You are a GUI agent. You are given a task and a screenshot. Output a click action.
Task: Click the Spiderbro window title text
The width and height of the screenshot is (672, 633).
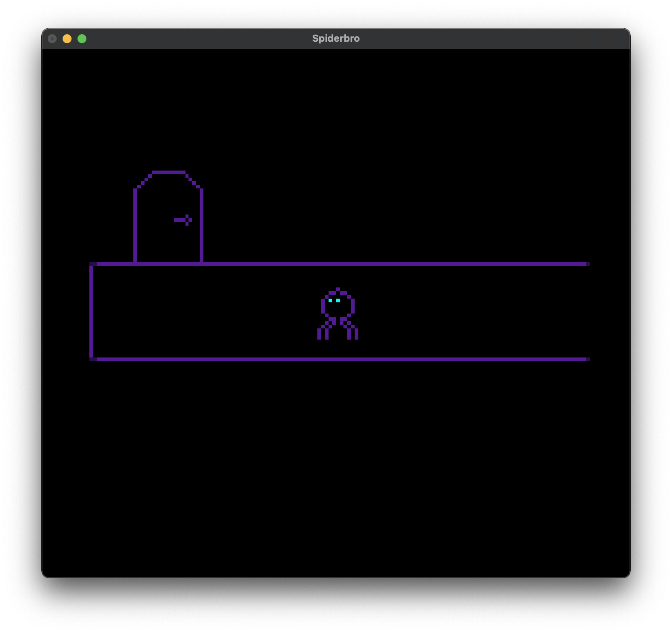click(336, 39)
